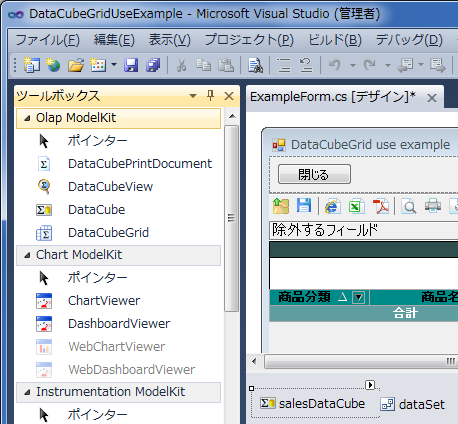Click the grid Open layout icon
Image resolution: width=458 pixels, height=424 pixels.
tap(281, 206)
